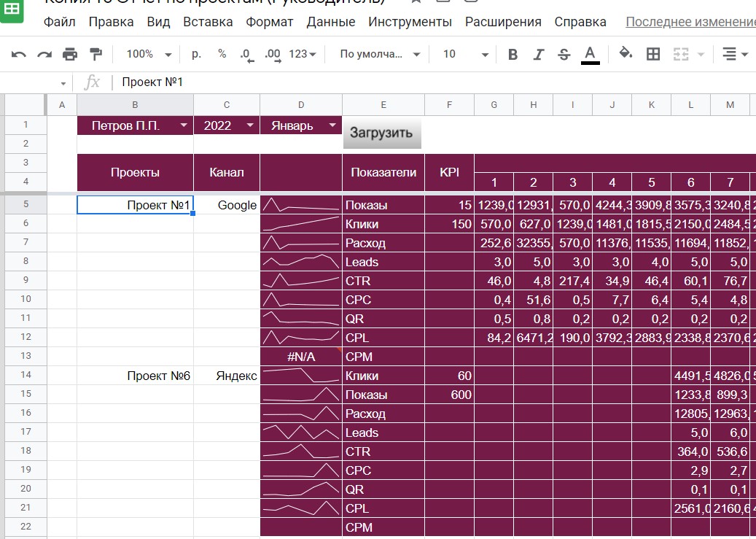Screen dimensions: 756x539
Task: Open the Расширения menu
Action: [503, 22]
